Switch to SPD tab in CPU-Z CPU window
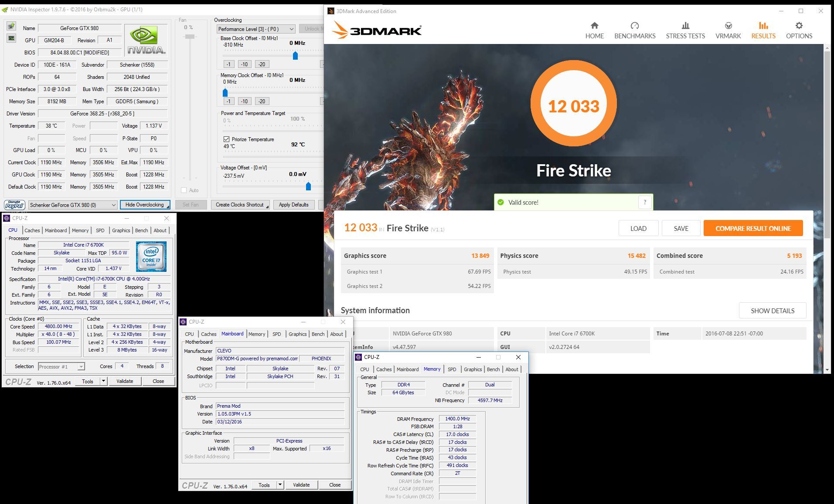 pyautogui.click(x=100, y=230)
